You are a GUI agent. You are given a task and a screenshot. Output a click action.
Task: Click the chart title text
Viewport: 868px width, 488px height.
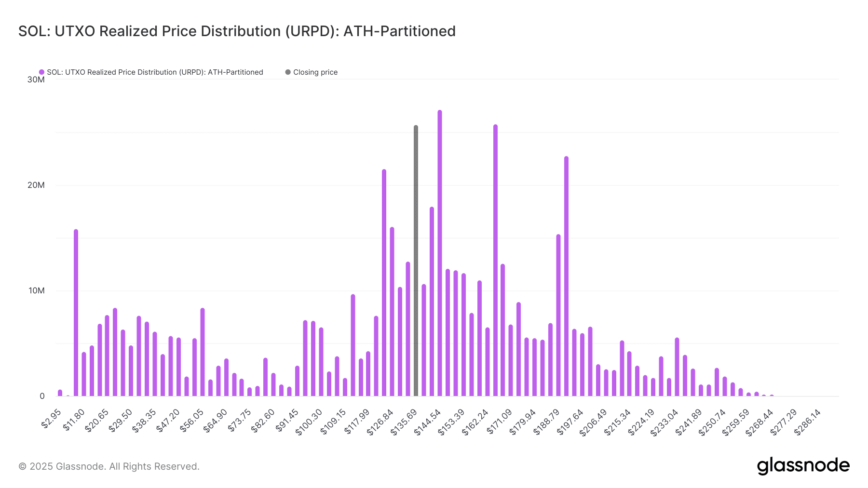[x=237, y=31]
